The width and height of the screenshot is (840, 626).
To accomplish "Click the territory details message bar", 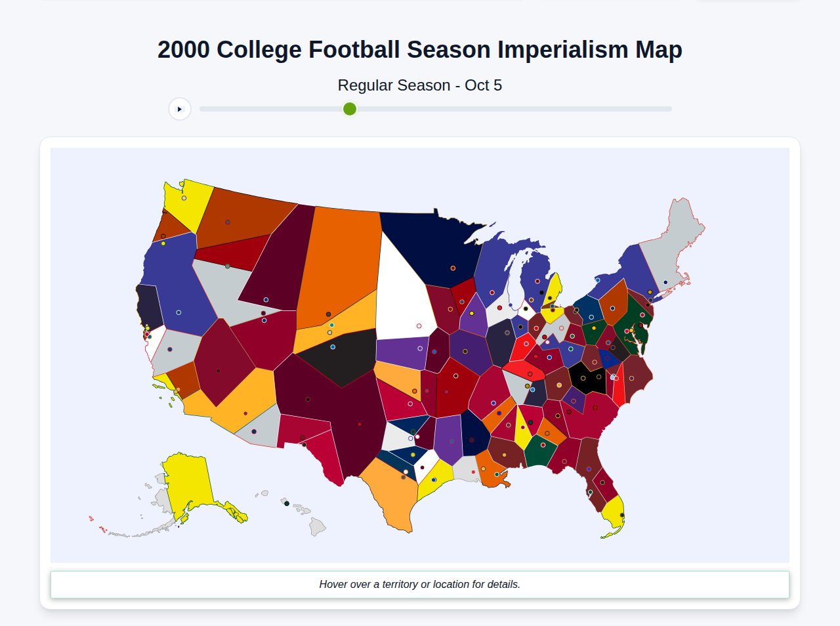I will (420, 584).
